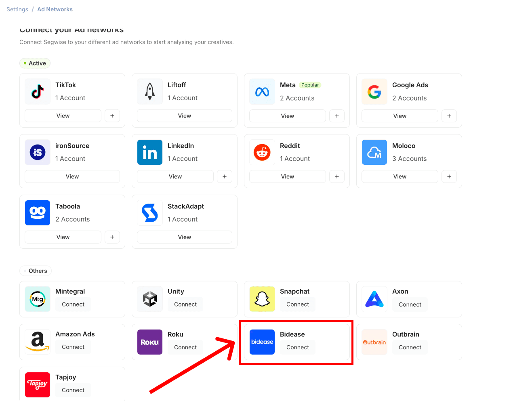532x401 pixels.
Task: Connect the Amazon Ads network
Action: click(x=73, y=347)
